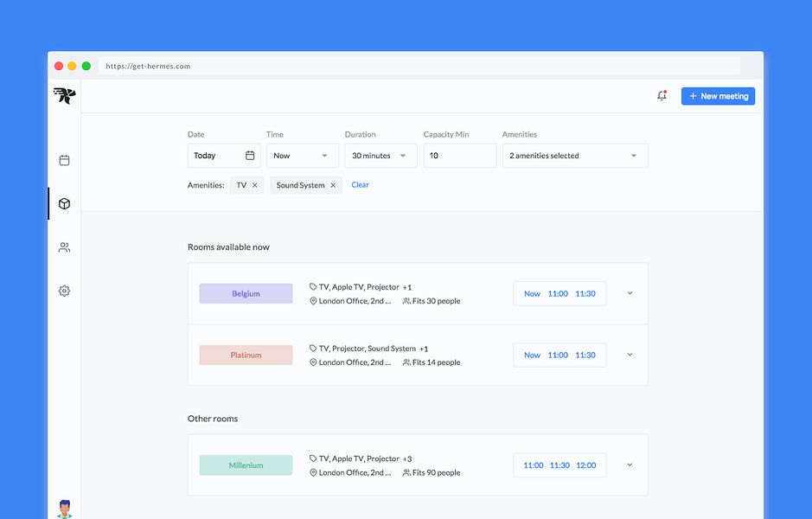This screenshot has width=812, height=519.
Task: Click TV, Projector, Sound System amenities text
Action: pyautogui.click(x=368, y=349)
